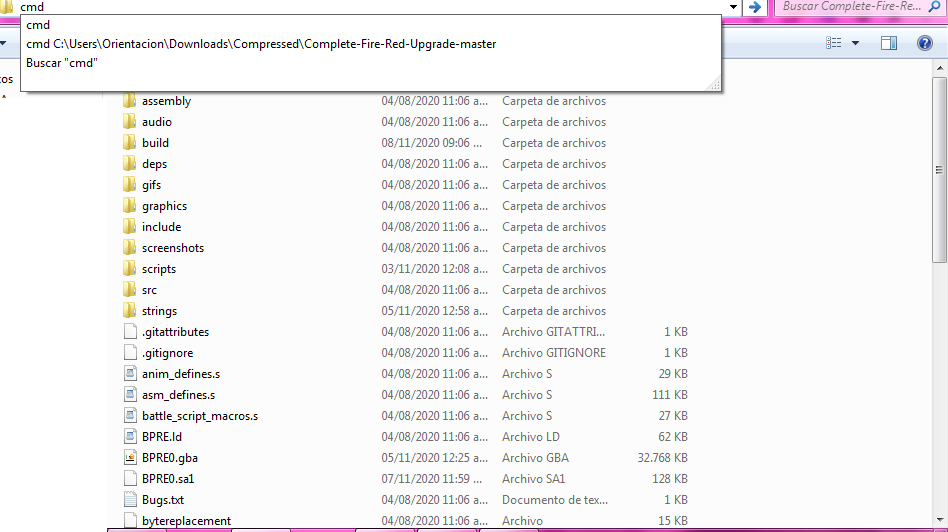This screenshot has height=532, width=948.
Task: Select the graphics folder name
Action: point(164,206)
